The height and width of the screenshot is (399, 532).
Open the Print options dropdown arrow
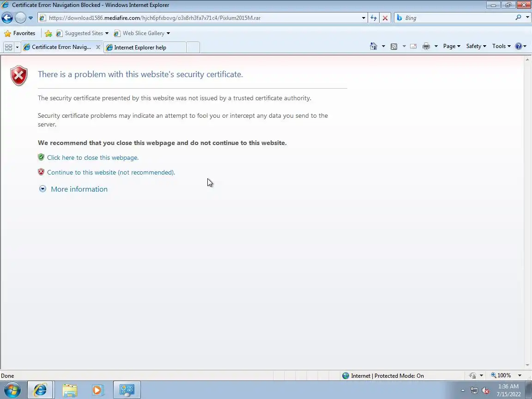tap(436, 47)
